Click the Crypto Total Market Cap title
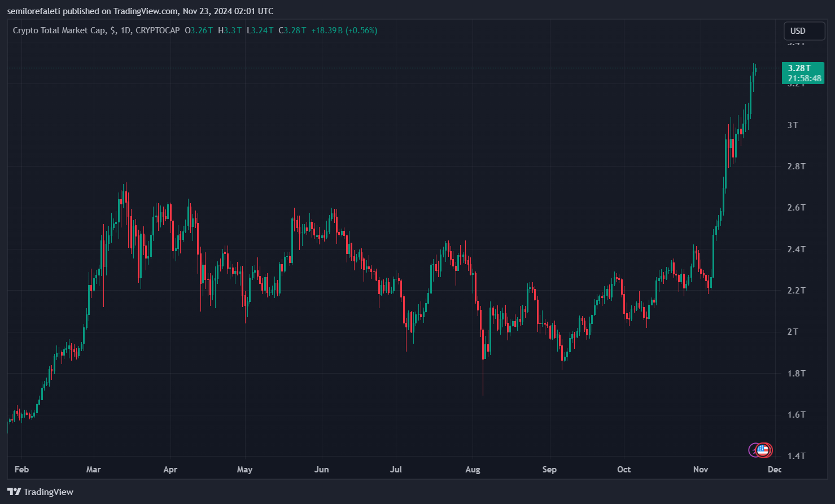This screenshot has width=835, height=504. coord(59,30)
